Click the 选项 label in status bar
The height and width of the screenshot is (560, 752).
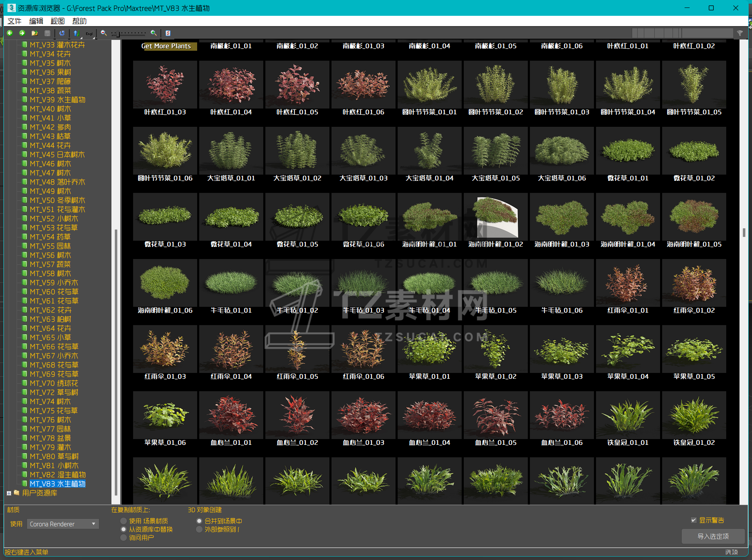click(x=732, y=552)
